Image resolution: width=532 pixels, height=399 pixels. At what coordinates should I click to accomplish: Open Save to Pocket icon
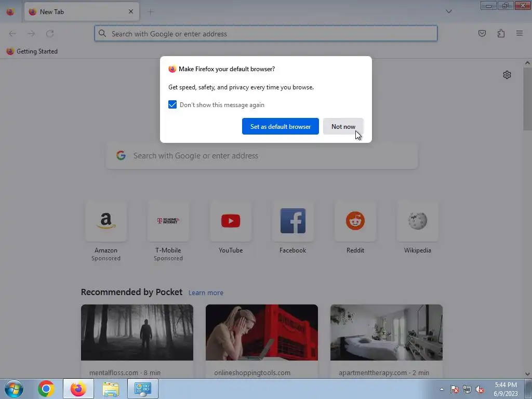[482, 33]
